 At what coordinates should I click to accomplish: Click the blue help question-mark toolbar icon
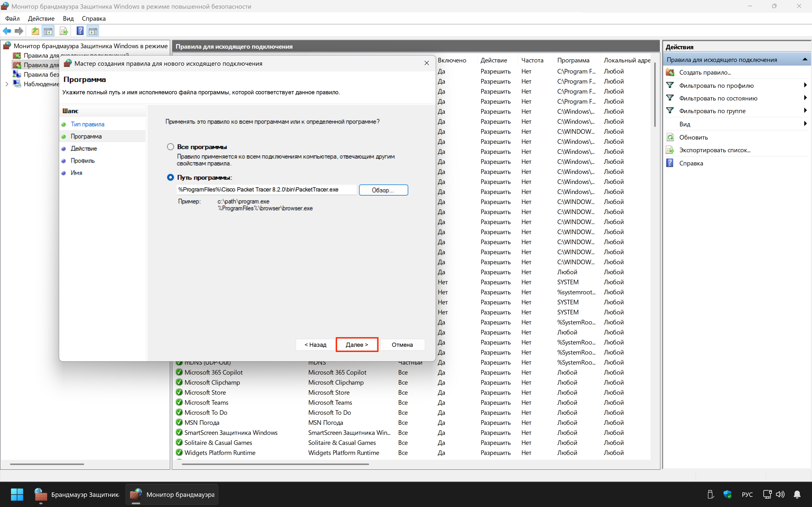click(80, 31)
